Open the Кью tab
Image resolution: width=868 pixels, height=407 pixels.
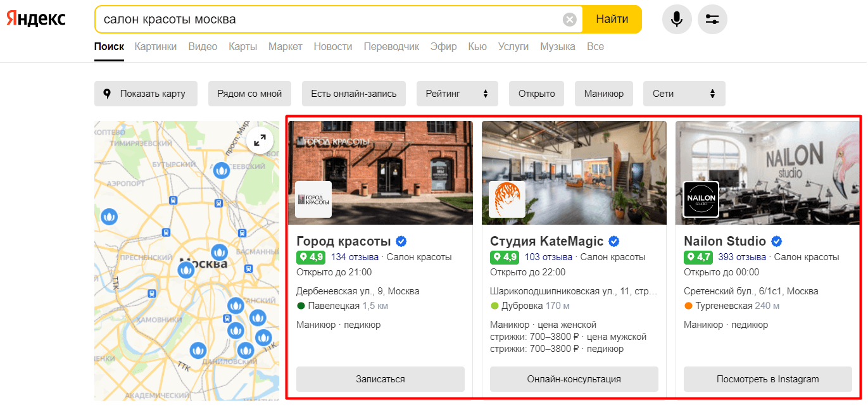[x=477, y=46]
